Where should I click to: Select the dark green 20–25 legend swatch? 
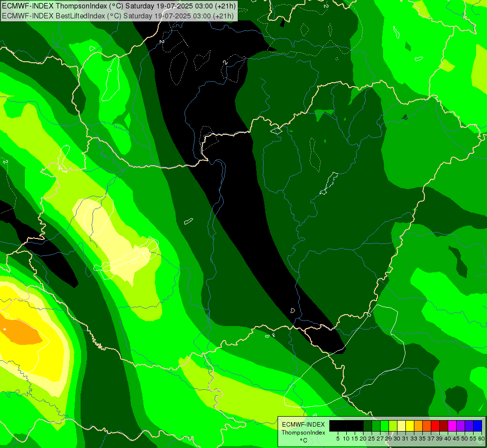(368, 426)
